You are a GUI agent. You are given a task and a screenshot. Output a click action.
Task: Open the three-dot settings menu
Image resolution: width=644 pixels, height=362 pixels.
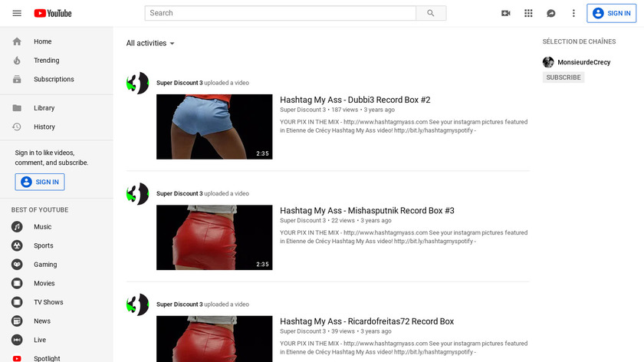click(573, 13)
